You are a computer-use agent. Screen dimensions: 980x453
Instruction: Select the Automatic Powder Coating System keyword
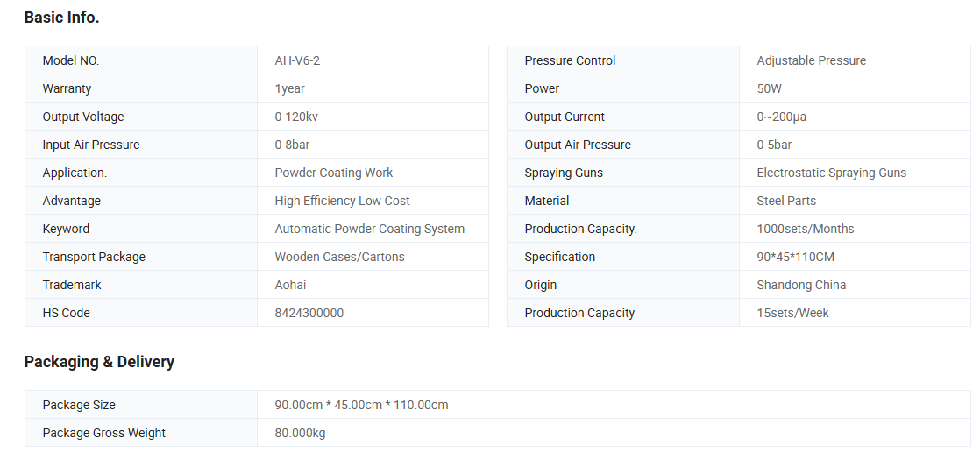point(370,229)
